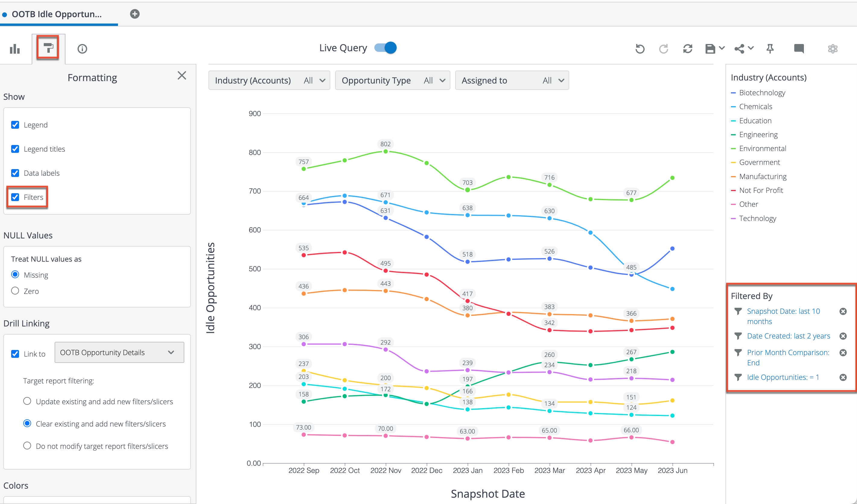The image size is (857, 504).
Task: Click the 802 Environmental data point
Action: [385, 152]
